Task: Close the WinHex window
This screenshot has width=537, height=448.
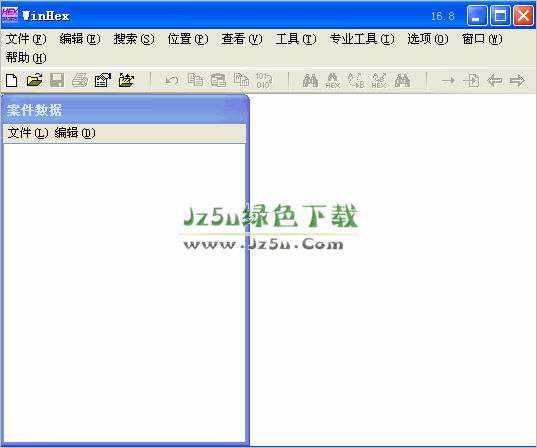Action: tap(523, 16)
